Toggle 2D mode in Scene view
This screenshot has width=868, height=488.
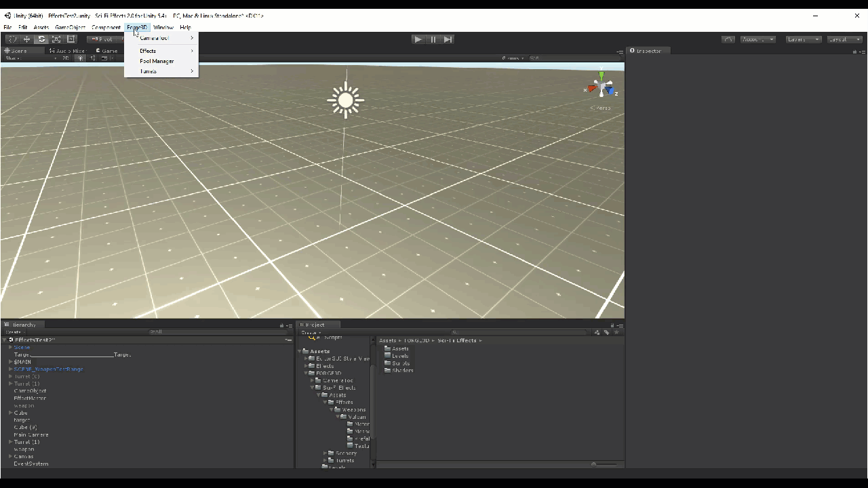(x=66, y=58)
